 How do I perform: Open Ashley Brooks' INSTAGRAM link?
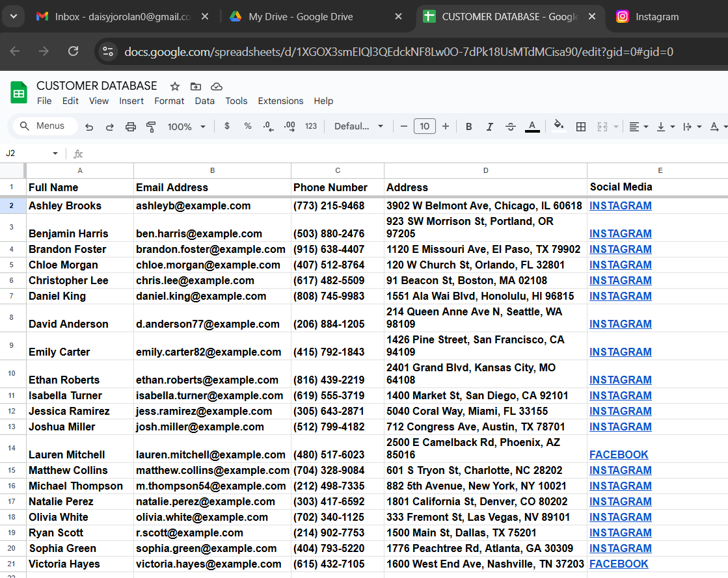[620, 206]
